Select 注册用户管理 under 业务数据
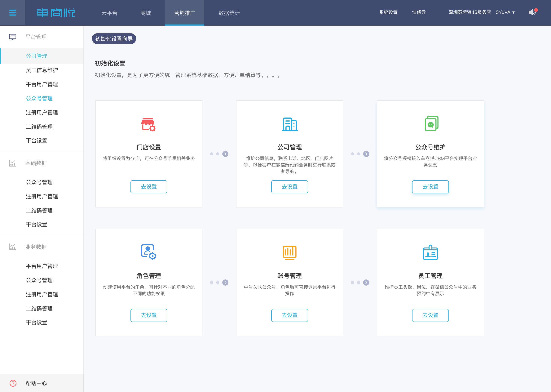Viewport: 551px width, 392px height. pyautogui.click(x=42, y=295)
